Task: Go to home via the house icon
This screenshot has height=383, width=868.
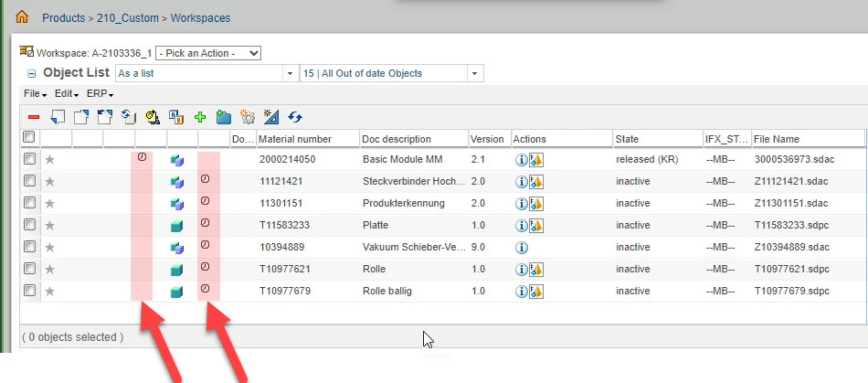Action: [x=22, y=16]
